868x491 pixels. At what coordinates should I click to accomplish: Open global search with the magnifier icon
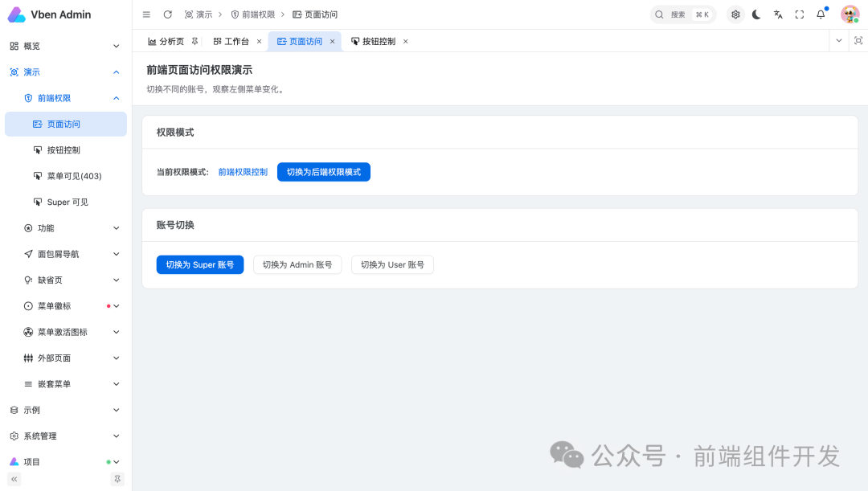[x=660, y=14]
